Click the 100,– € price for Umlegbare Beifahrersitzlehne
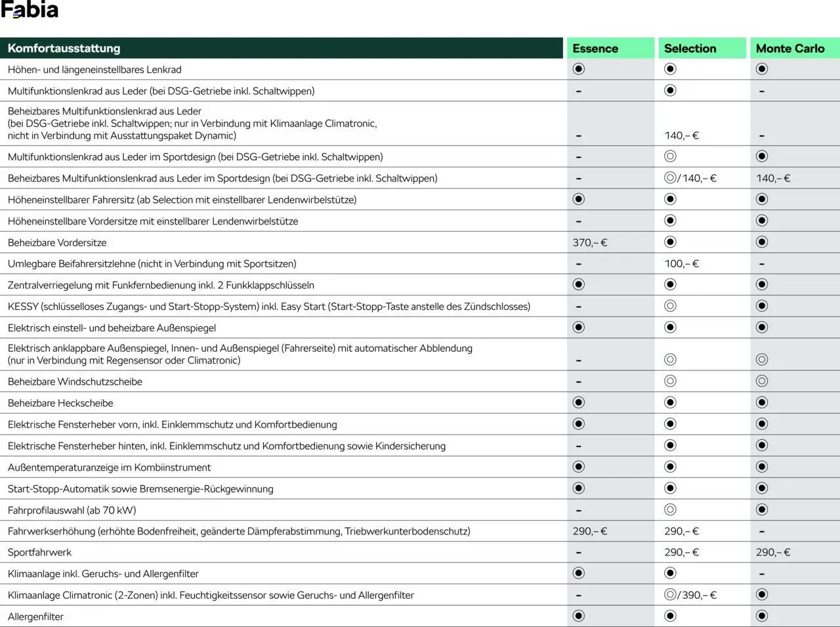The height and width of the screenshot is (627, 840). tap(681, 264)
